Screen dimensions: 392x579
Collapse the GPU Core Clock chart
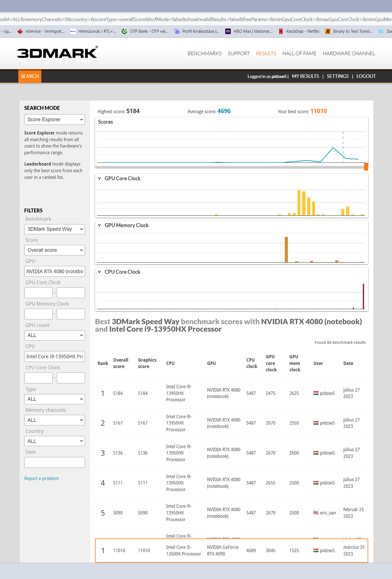(x=99, y=178)
